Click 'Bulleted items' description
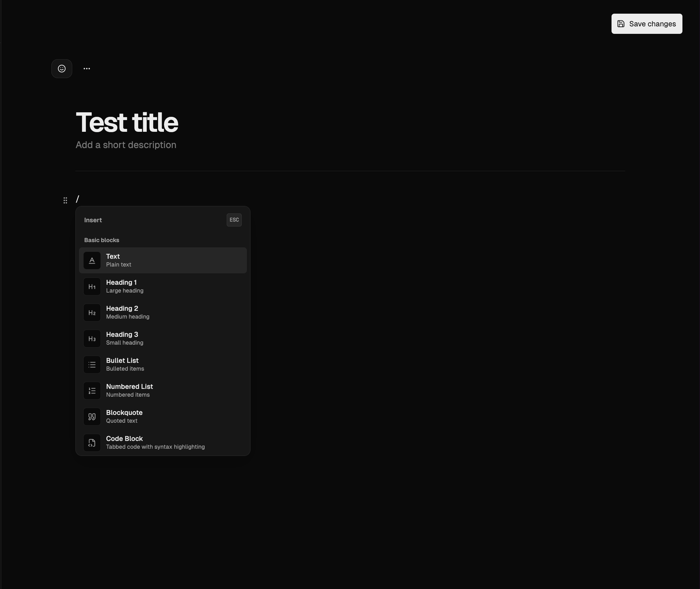This screenshot has width=700, height=589. 125,369
